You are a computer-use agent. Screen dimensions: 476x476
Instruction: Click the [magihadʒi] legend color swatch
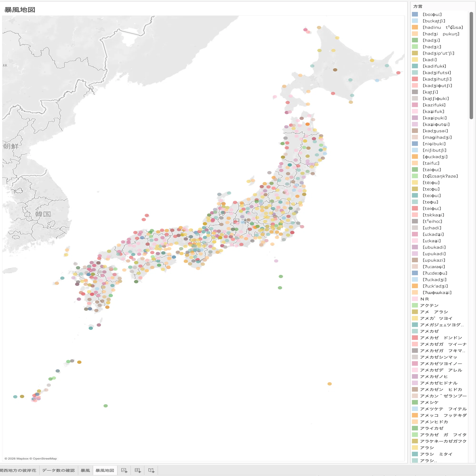415,137
